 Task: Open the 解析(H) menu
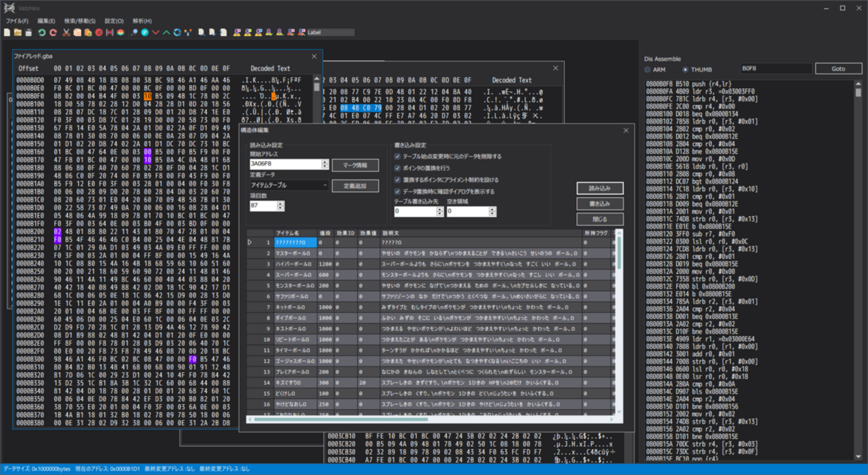(142, 21)
